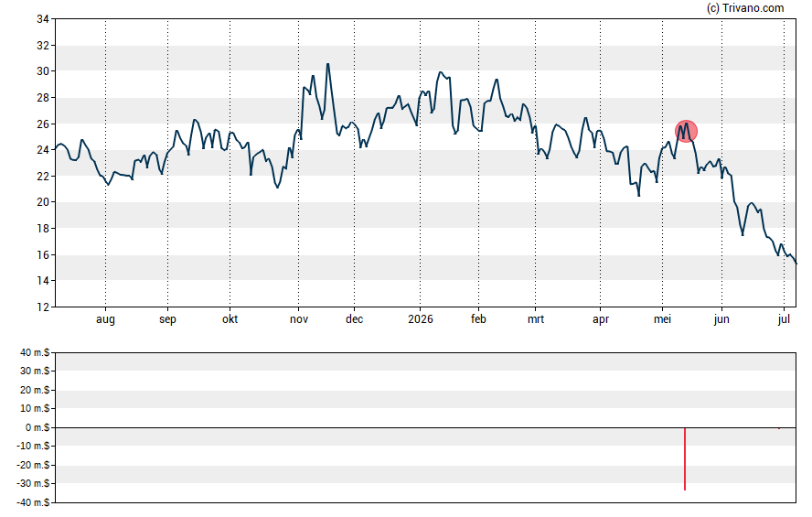Select the 'apr' month axis label
Screen dimensions: 812x517
(x=601, y=319)
